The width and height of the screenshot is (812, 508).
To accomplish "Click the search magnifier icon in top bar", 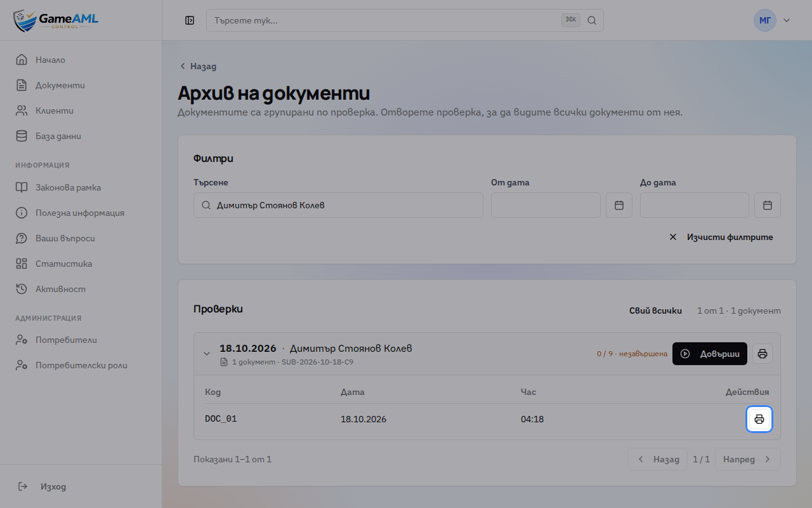I will pyautogui.click(x=592, y=20).
